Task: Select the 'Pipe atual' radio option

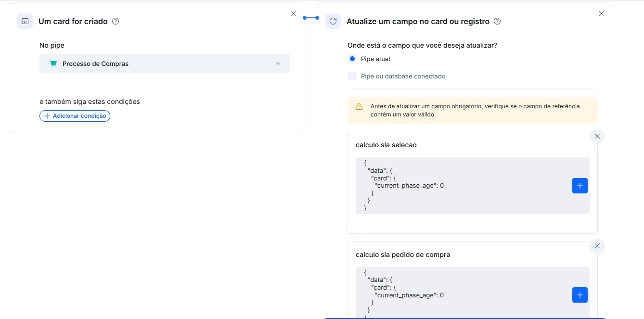Action: coord(352,59)
